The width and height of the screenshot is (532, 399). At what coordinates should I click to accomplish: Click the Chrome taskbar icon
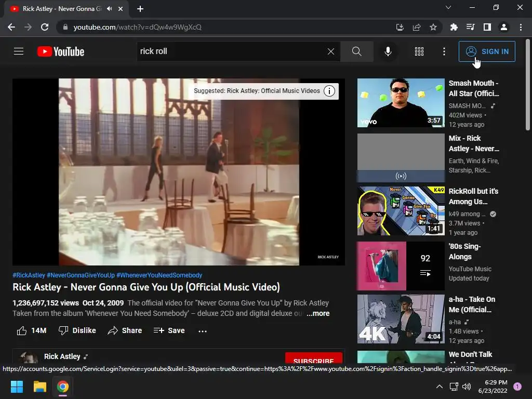(63, 387)
